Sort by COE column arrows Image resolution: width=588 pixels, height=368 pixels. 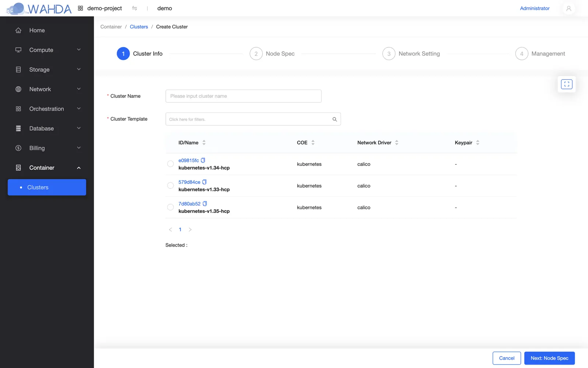[313, 142]
